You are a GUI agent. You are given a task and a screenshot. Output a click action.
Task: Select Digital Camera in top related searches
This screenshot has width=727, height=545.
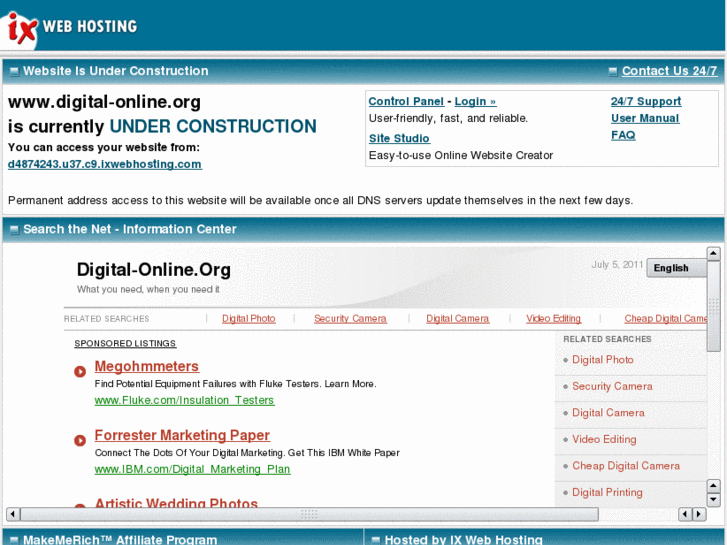coord(458,319)
